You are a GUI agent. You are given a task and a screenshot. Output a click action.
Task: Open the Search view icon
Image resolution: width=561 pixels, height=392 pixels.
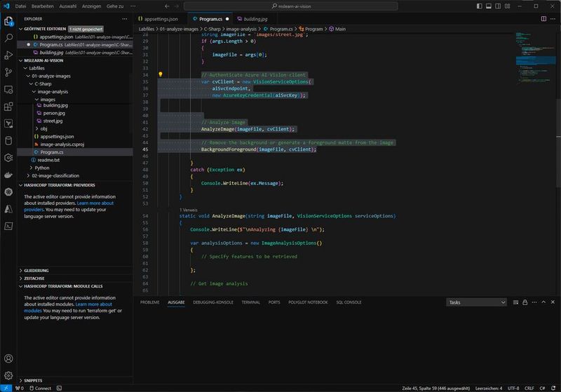click(8, 38)
